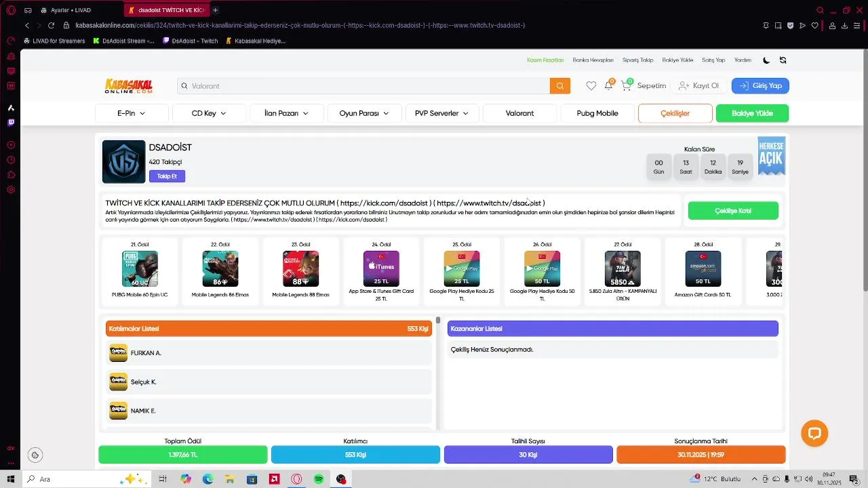
Task: Open the browser profile icon
Action: [832, 26]
